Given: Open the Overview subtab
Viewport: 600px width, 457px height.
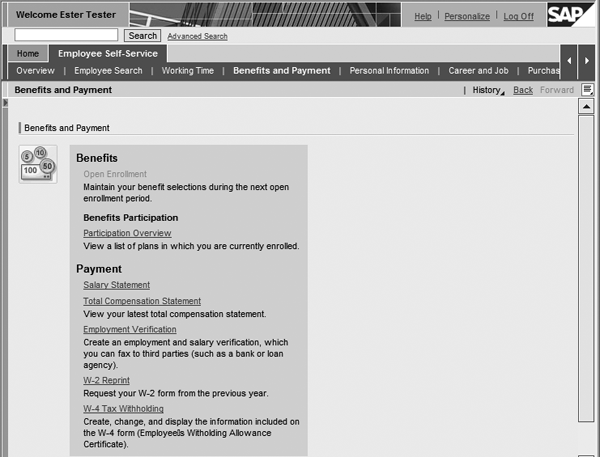Looking at the screenshot, I should 36,71.
